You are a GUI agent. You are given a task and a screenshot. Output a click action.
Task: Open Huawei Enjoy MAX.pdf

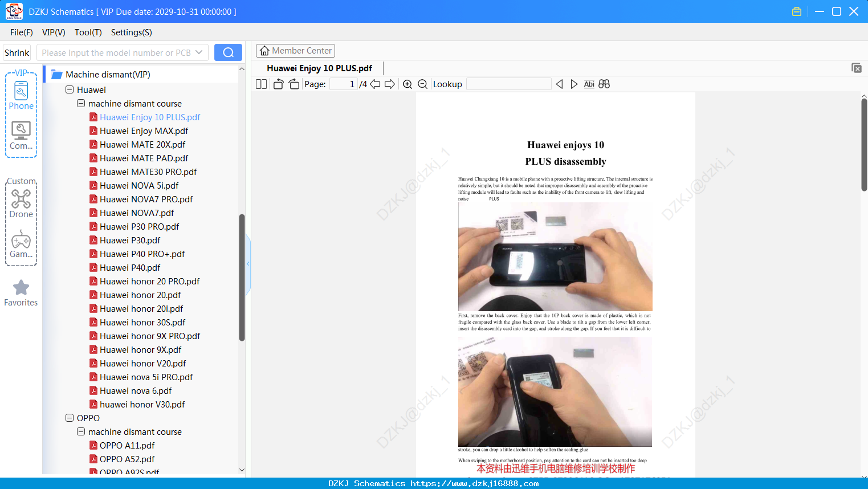(144, 131)
